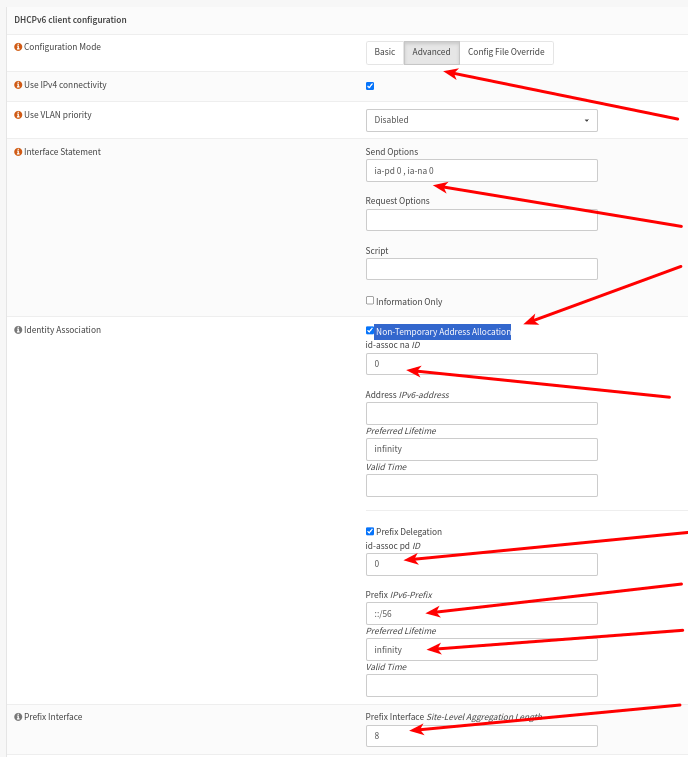Focus the Request Options input
Screen dimensions: 688x757
(x=481, y=220)
